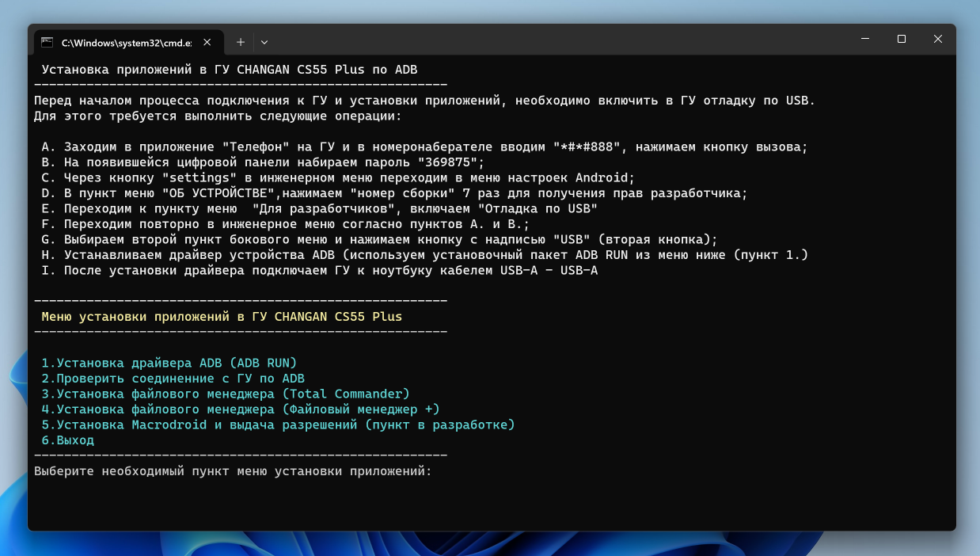Click line 'Для этого требуется выполнить следующие операции:'

tap(218, 116)
